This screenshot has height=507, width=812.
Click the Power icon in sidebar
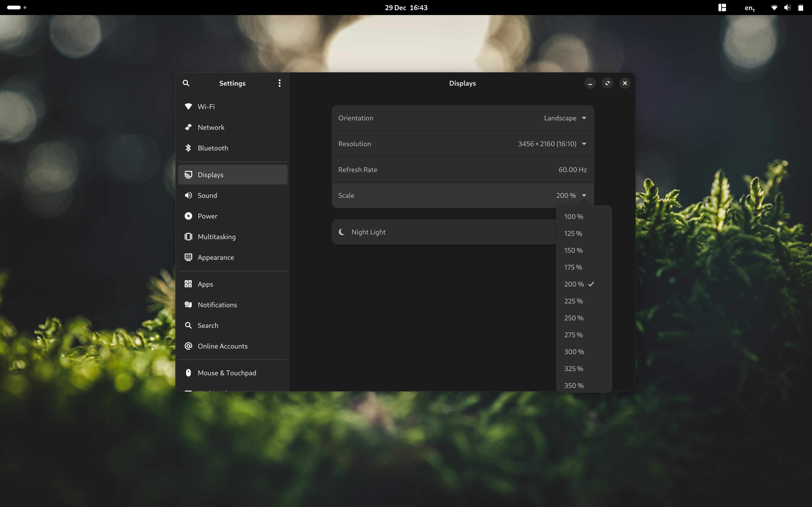188,215
